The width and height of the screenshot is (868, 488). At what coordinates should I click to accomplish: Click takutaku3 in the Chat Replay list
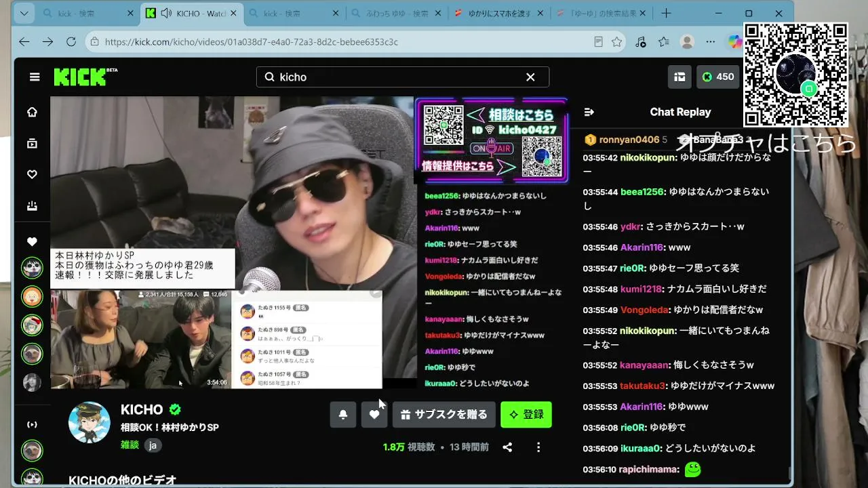[643, 386]
